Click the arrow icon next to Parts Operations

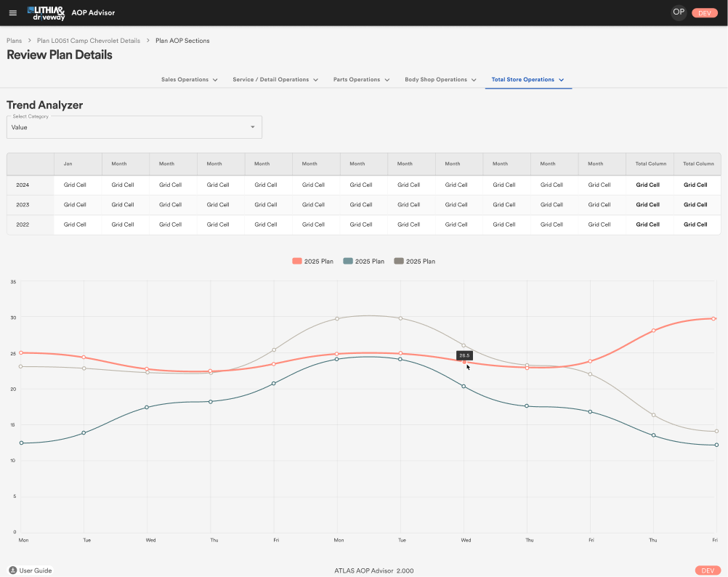[x=387, y=80]
